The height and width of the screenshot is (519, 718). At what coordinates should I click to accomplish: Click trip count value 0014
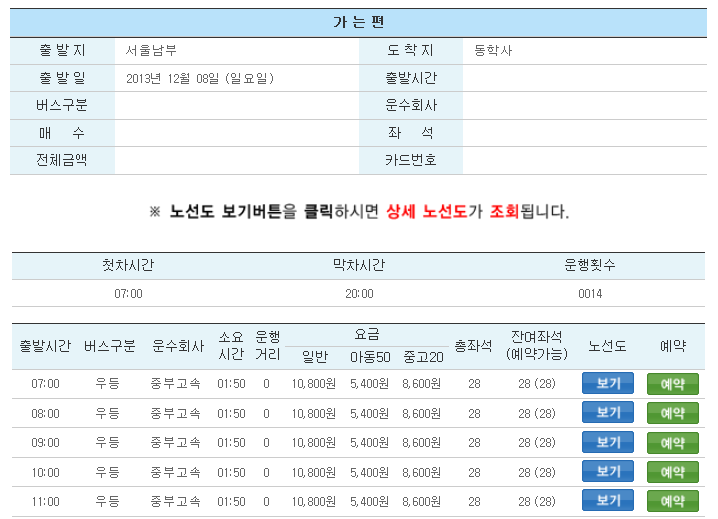(590, 294)
